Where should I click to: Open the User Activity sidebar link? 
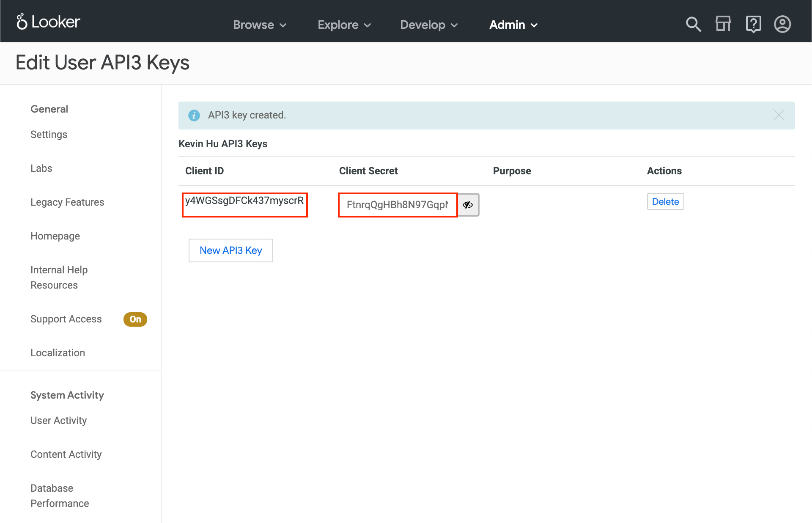click(58, 421)
